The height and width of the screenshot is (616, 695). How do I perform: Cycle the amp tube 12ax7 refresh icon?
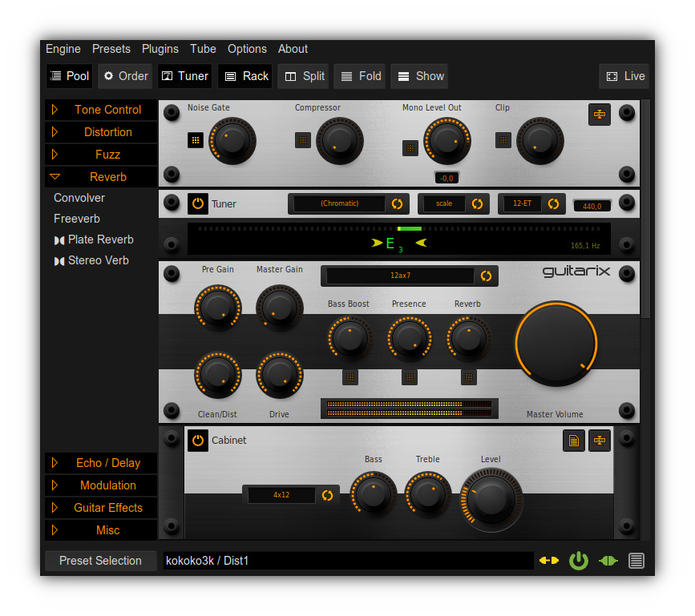(x=486, y=276)
